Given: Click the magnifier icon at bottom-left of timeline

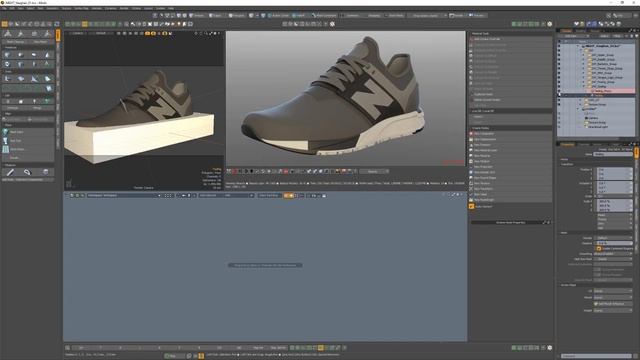Looking at the screenshot, I should pos(67,348).
